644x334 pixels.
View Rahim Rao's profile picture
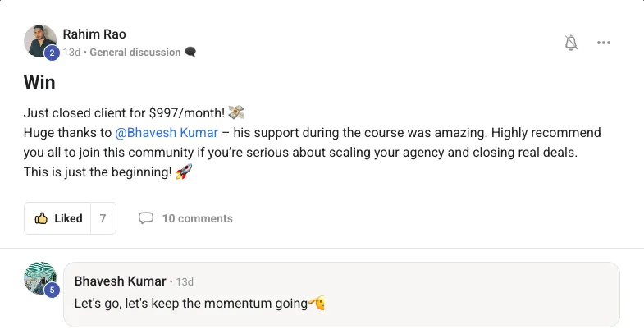[x=39, y=40]
